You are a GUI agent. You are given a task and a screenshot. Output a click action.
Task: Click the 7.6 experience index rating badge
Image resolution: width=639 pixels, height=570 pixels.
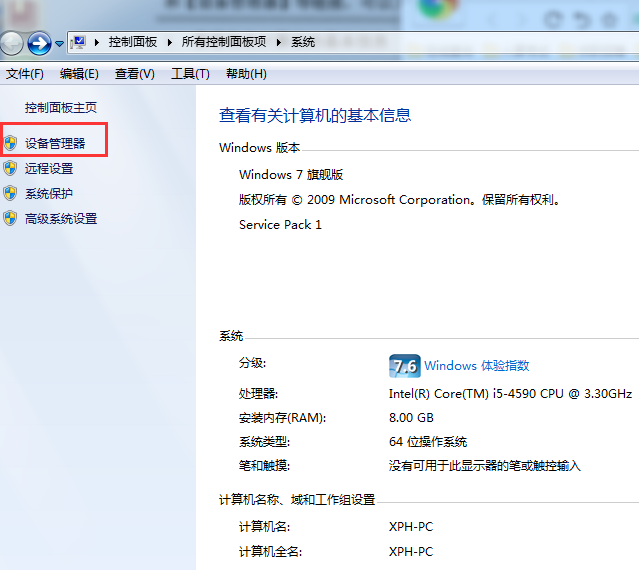[x=404, y=365]
